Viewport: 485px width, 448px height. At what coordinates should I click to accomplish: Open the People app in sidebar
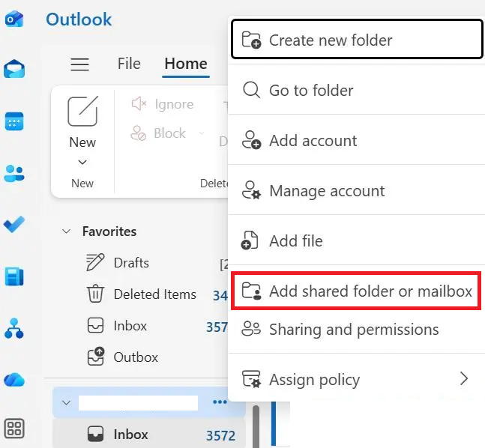point(14,173)
